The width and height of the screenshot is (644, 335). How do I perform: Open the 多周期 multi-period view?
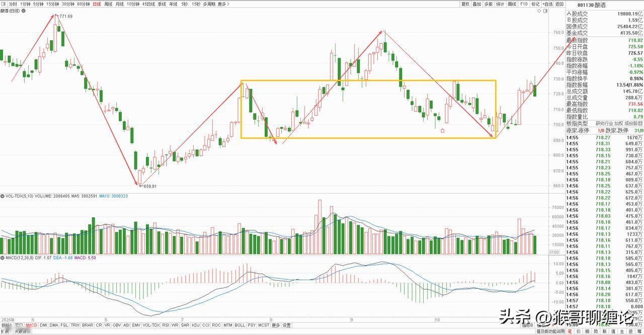point(209,4)
